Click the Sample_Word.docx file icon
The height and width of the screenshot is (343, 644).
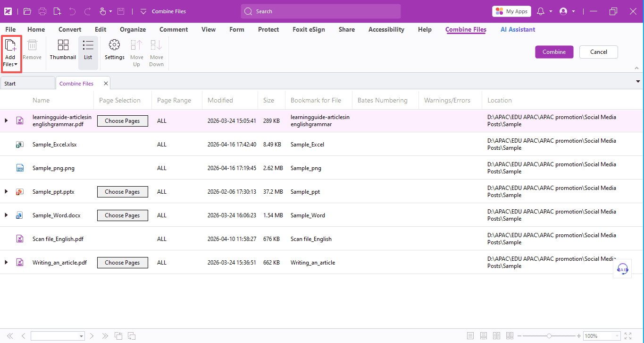[x=20, y=215]
